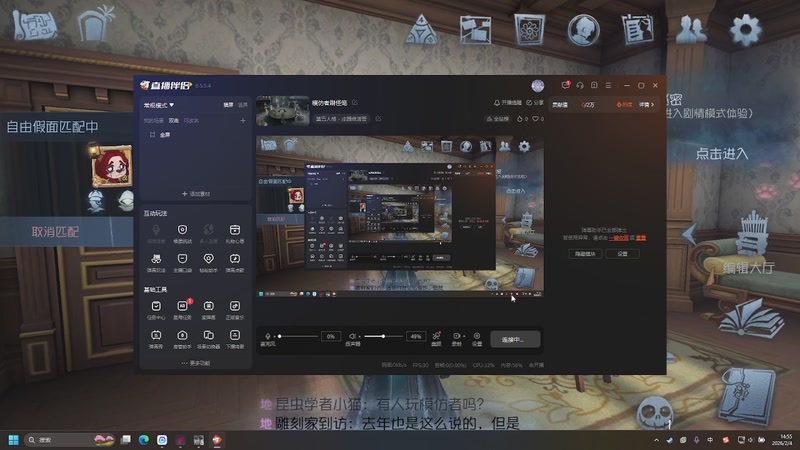
Task: Add a new scene with the plus icon
Action: [x=243, y=121]
